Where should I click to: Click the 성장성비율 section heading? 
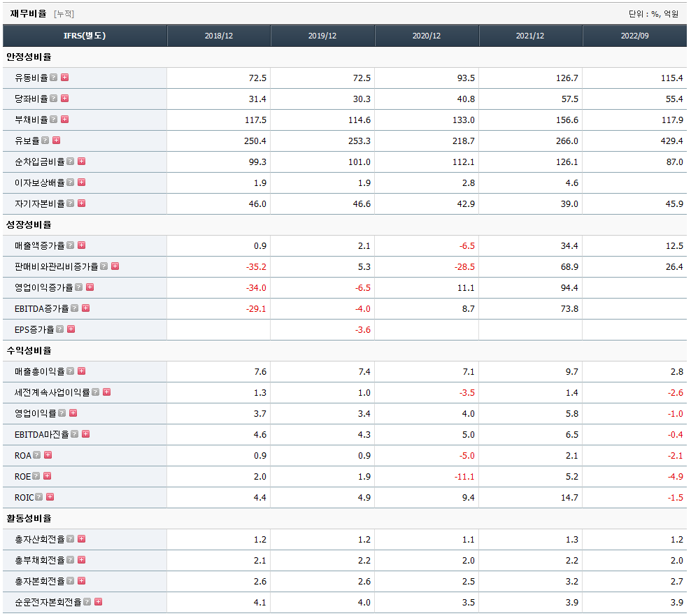tap(29, 224)
